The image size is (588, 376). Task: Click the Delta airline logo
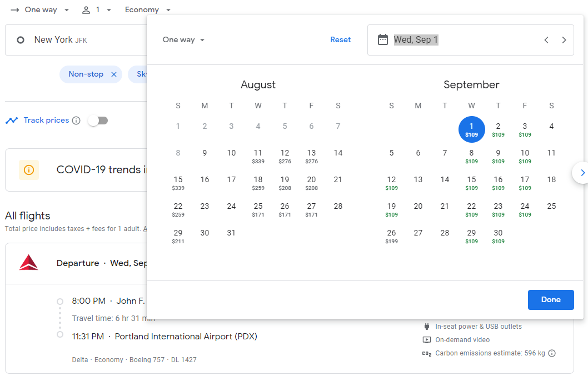(28, 263)
